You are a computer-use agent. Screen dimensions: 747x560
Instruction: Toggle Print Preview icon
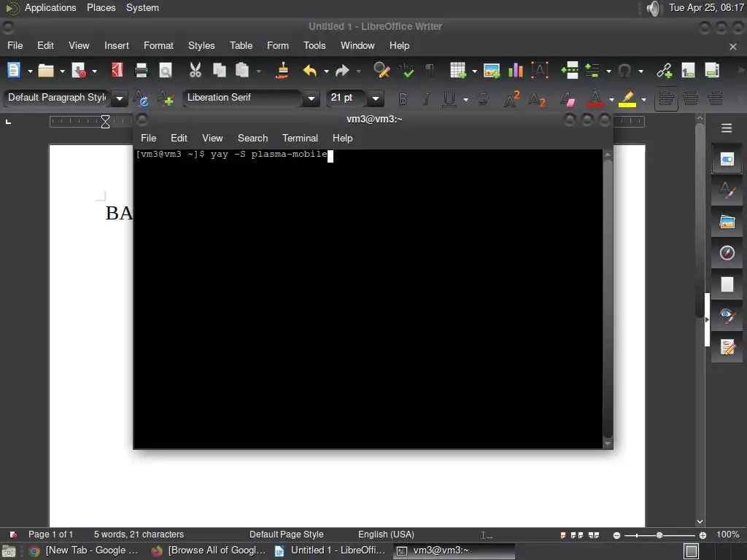(166, 71)
